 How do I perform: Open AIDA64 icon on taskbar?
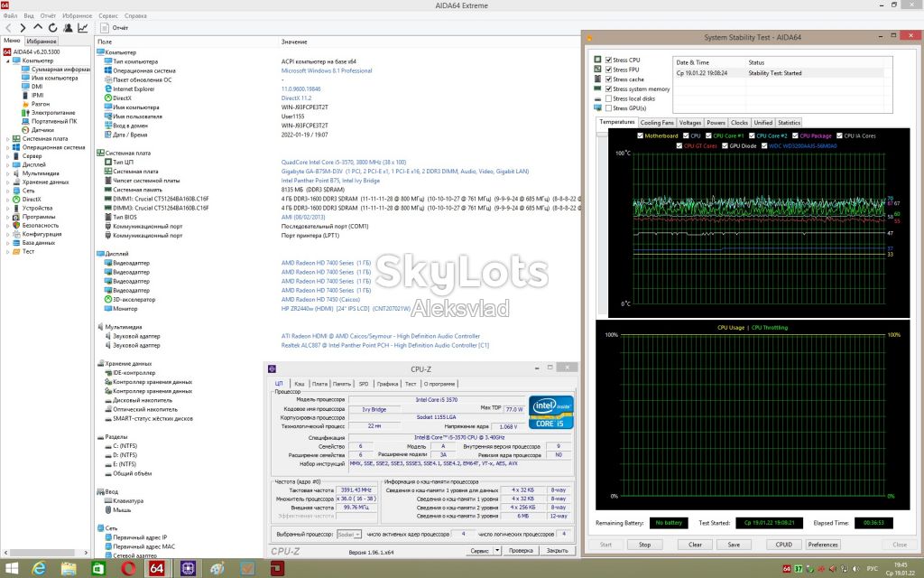pyautogui.click(x=157, y=569)
